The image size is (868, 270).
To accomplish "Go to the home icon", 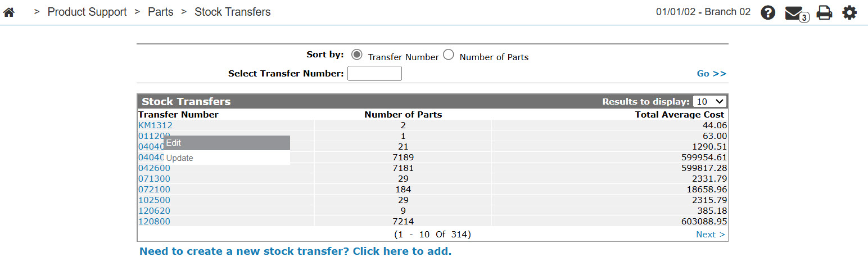I will point(9,12).
